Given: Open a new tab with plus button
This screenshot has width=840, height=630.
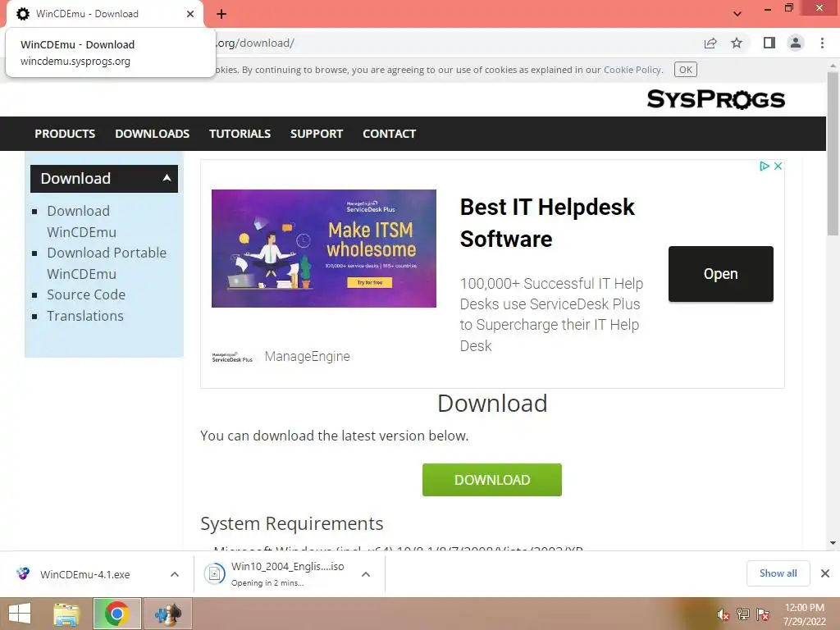Looking at the screenshot, I should (221, 14).
